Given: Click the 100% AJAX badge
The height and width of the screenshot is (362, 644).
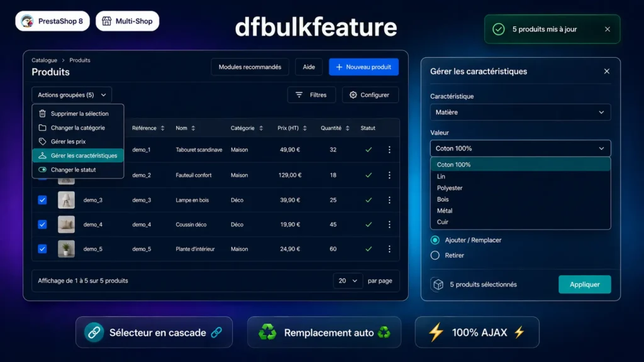Looking at the screenshot, I should click(477, 332).
